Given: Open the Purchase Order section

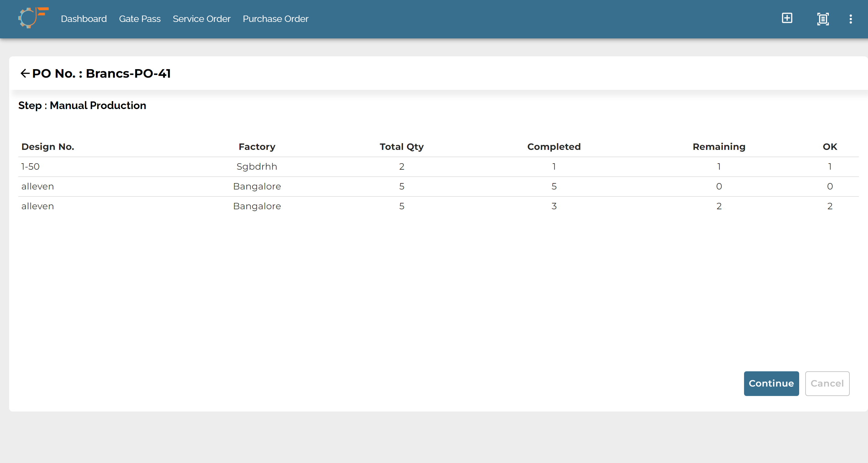Looking at the screenshot, I should coord(276,19).
